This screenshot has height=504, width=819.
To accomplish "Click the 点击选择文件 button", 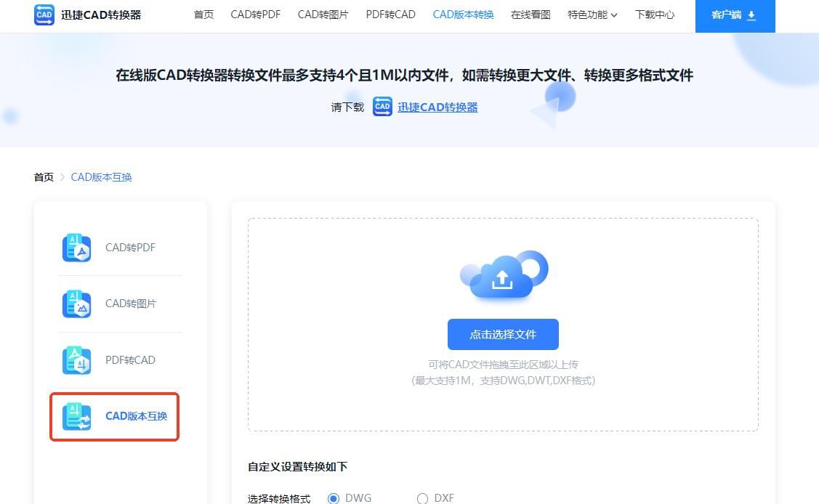I will (502, 334).
